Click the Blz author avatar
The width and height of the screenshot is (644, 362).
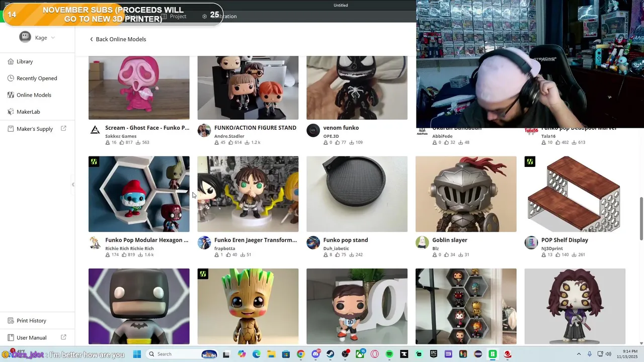pyautogui.click(x=422, y=243)
